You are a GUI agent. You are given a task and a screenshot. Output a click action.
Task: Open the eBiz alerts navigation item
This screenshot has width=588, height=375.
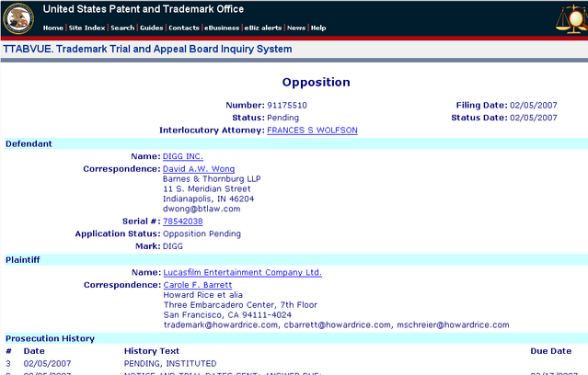(x=263, y=28)
